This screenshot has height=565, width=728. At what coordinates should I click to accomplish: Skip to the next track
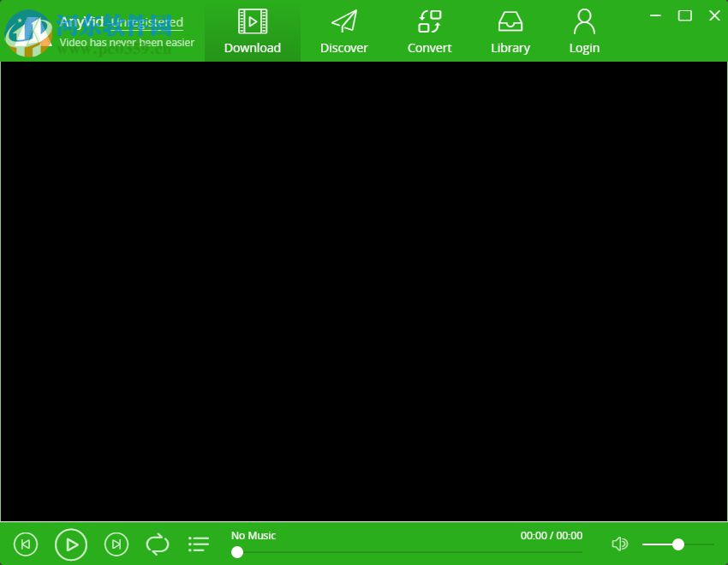coord(116,544)
